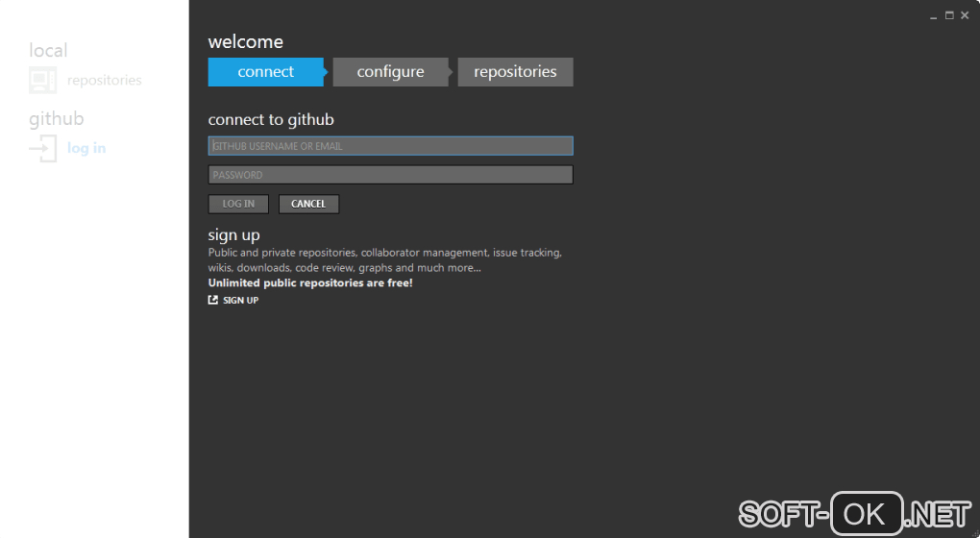This screenshot has width=980, height=538.
Task: Click the CANCEL button
Action: pos(308,204)
